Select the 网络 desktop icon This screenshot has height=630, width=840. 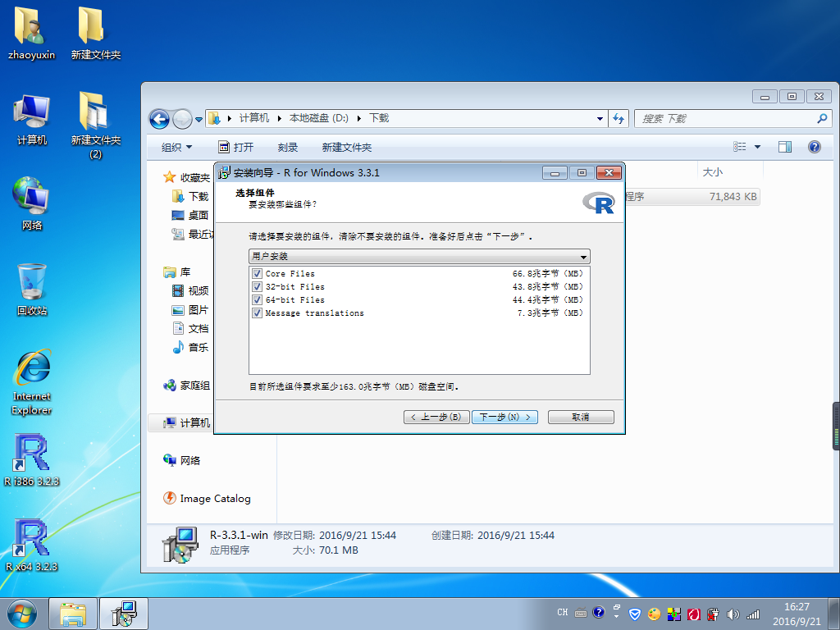point(32,203)
